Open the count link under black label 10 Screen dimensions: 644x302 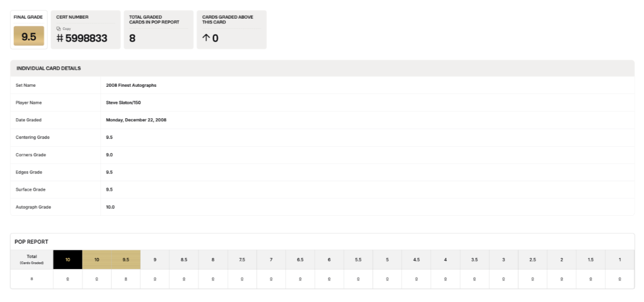click(x=68, y=279)
